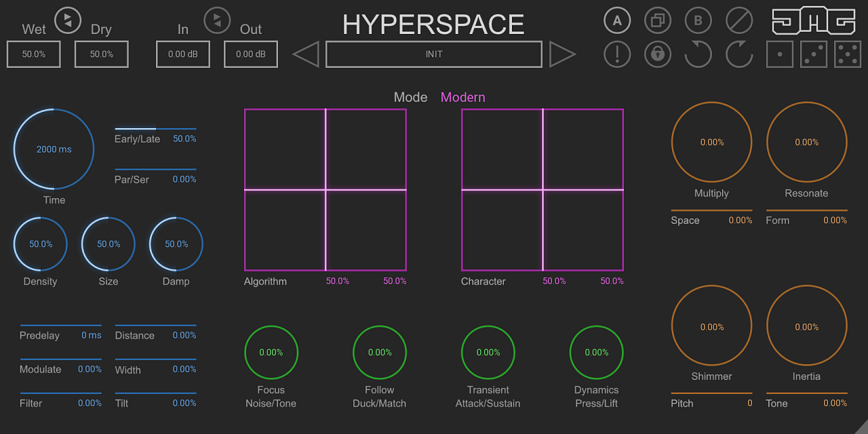This screenshot has width=868, height=434.
Task: Click the redo arrow icon
Action: click(738, 54)
